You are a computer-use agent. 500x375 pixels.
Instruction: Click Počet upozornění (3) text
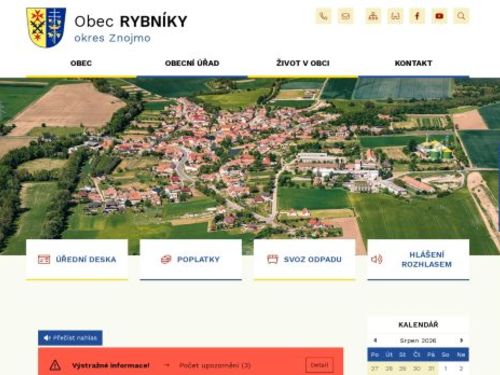coord(215,365)
